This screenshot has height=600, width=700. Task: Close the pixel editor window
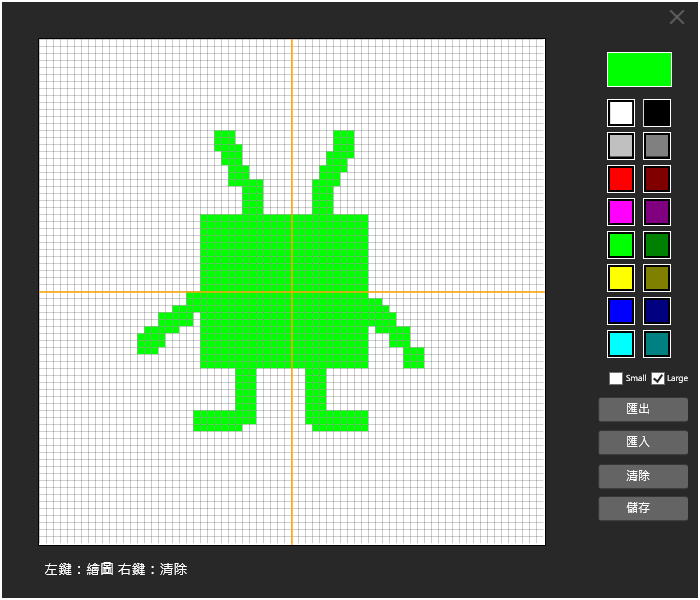pyautogui.click(x=677, y=17)
